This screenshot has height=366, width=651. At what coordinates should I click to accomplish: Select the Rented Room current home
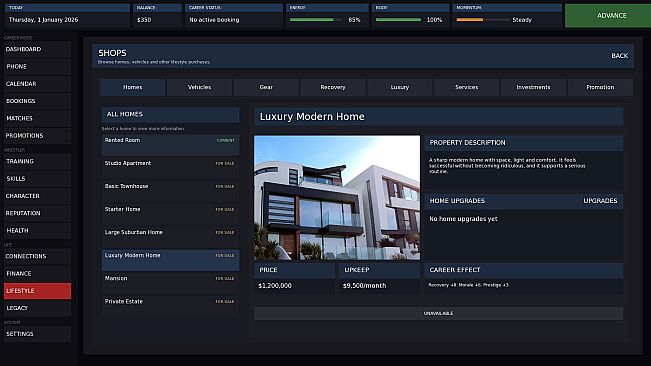pyautogui.click(x=170, y=145)
